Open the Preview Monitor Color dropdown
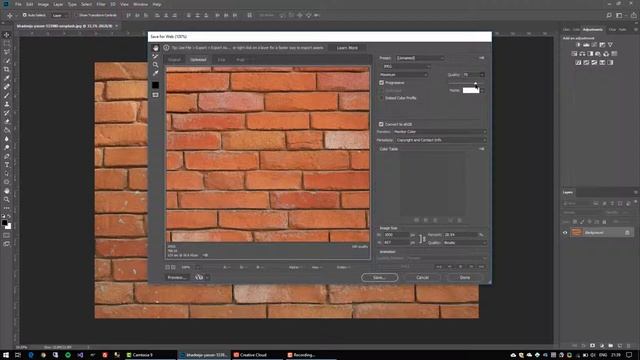This screenshot has width=640, height=360. (x=440, y=132)
